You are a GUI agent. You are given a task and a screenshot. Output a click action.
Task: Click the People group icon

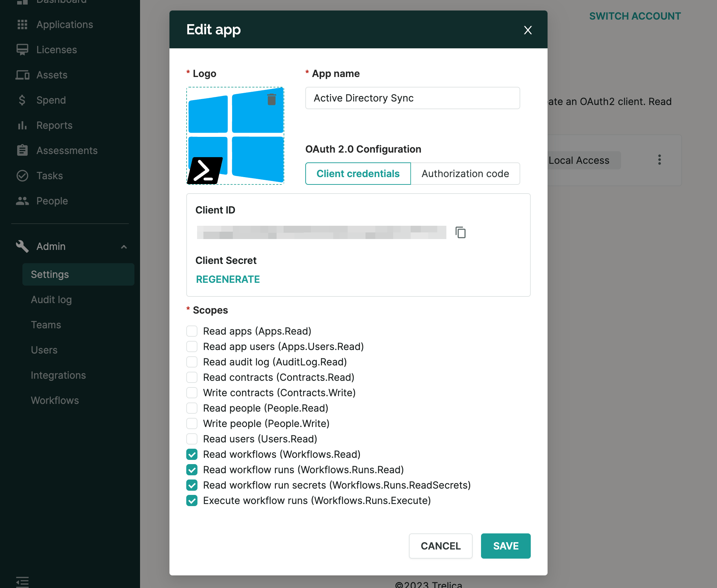tap(22, 201)
